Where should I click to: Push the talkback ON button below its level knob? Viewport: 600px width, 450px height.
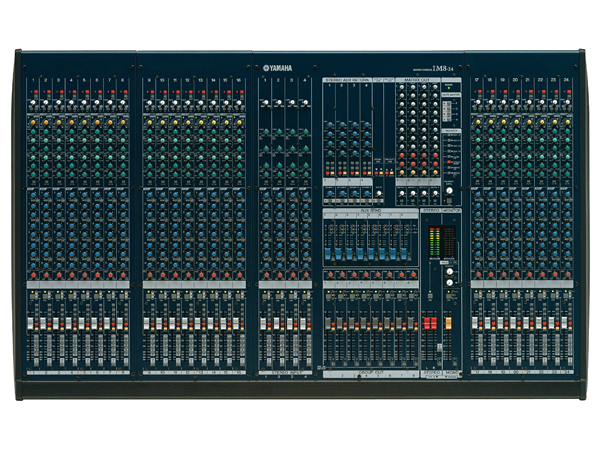click(449, 201)
